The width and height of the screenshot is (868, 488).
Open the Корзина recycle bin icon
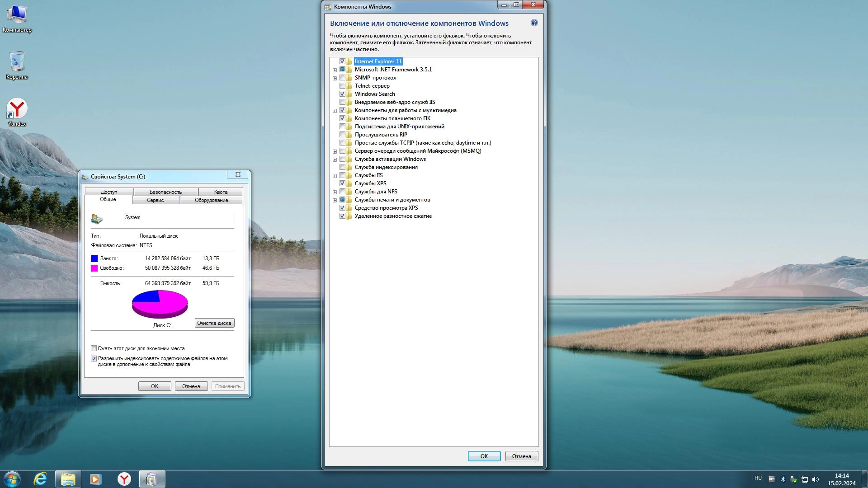coord(17,64)
